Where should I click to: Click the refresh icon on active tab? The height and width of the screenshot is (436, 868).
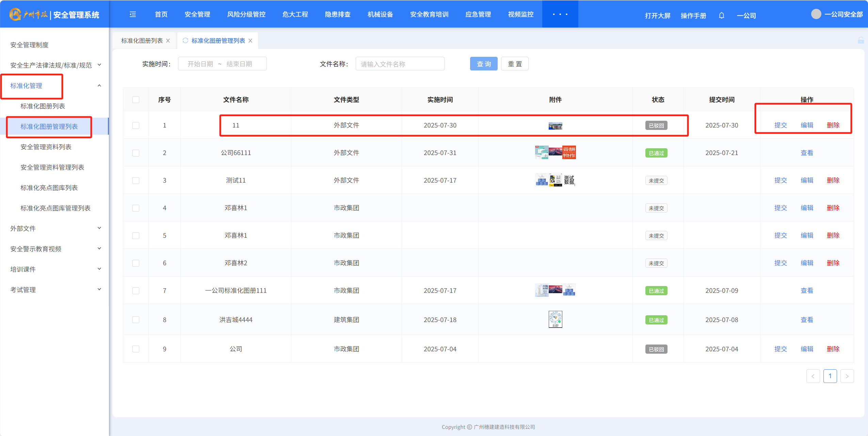pyautogui.click(x=186, y=40)
